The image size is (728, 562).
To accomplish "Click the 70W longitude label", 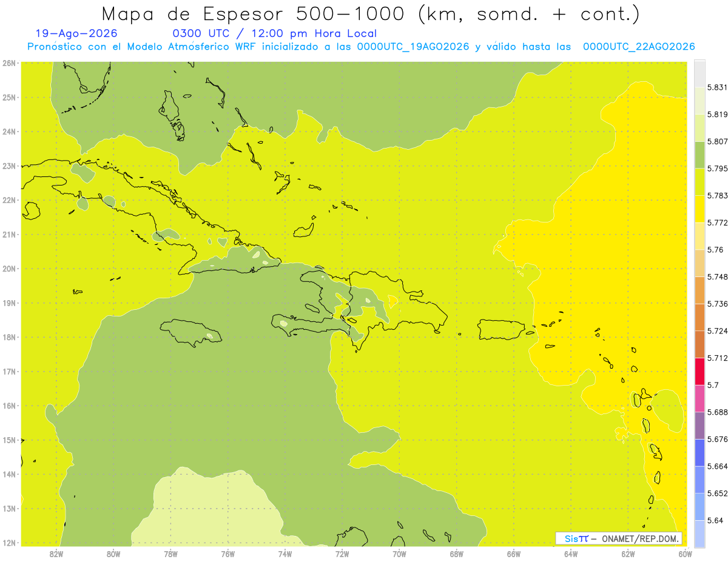I will pos(399,554).
